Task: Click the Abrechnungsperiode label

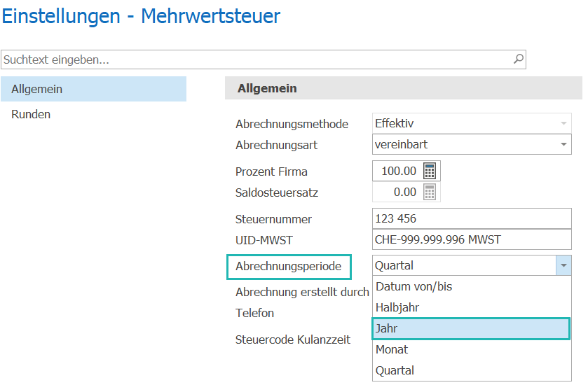Action: (288, 266)
